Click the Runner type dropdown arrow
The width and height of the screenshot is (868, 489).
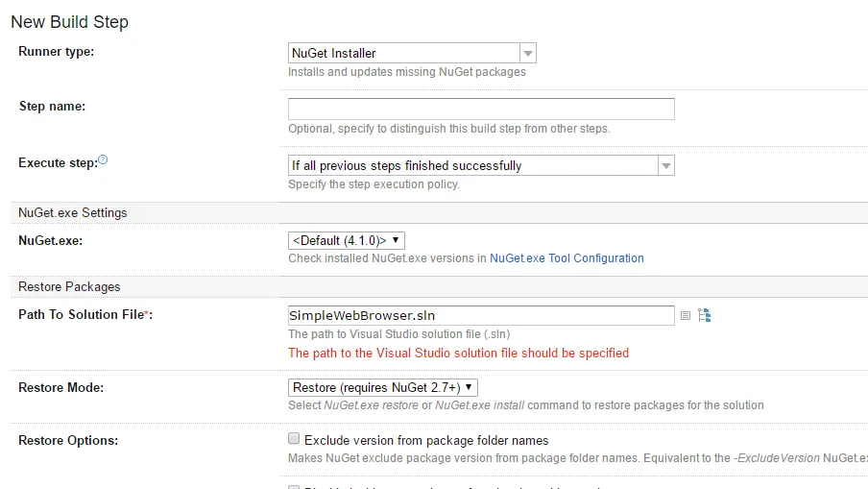click(x=527, y=53)
